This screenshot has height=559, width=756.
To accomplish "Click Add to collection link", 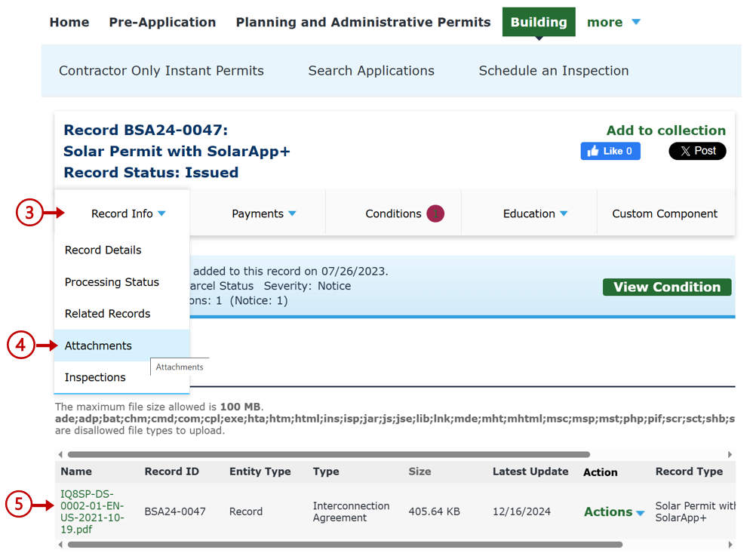I will pyautogui.click(x=665, y=131).
